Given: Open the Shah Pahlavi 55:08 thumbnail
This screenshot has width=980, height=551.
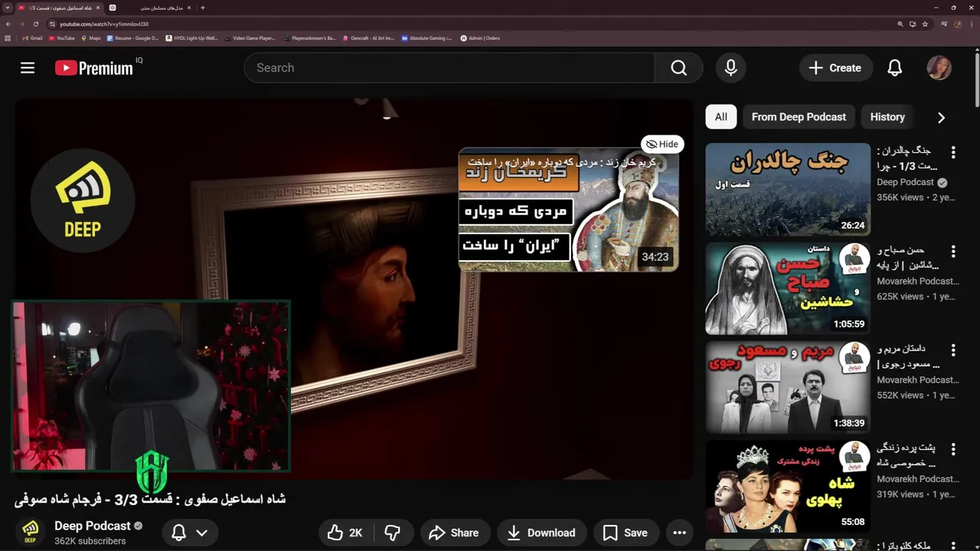Looking at the screenshot, I should click(788, 486).
